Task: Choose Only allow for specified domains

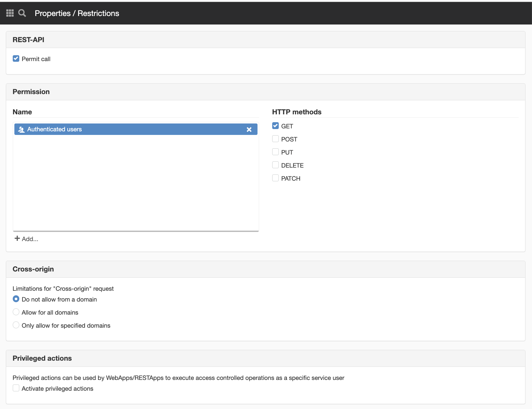Action: tap(16, 325)
